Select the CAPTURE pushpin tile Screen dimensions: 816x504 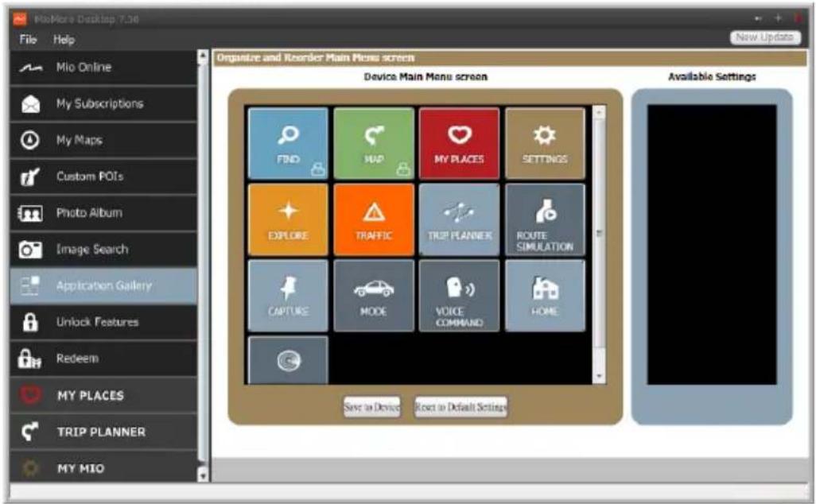[289, 296]
